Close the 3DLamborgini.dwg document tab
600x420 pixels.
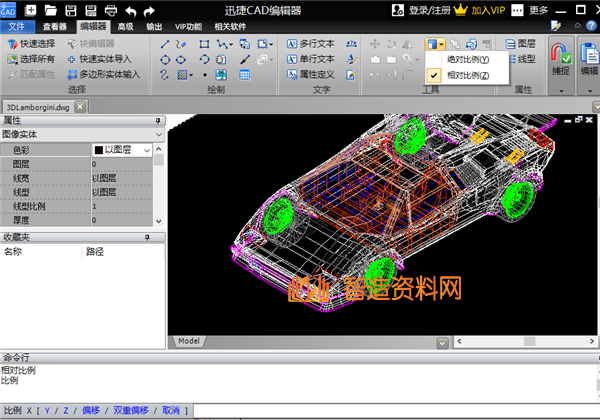[x=79, y=105]
